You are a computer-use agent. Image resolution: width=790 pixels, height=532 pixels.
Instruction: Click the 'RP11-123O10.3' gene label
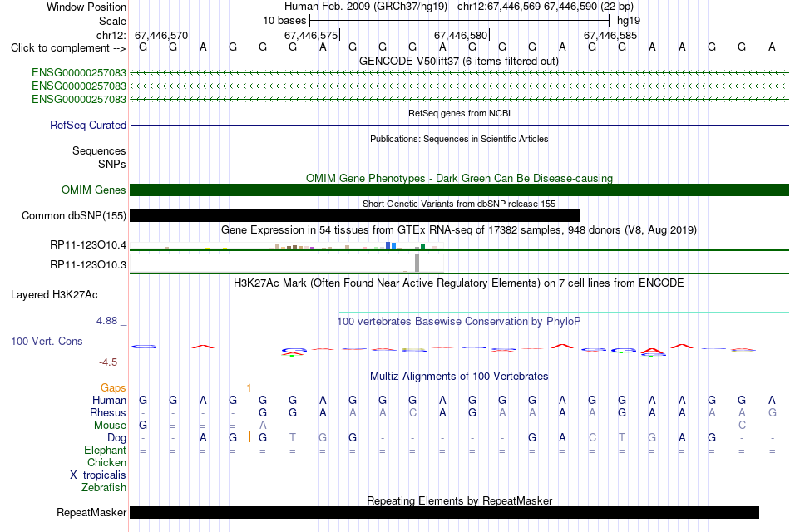pos(88,264)
